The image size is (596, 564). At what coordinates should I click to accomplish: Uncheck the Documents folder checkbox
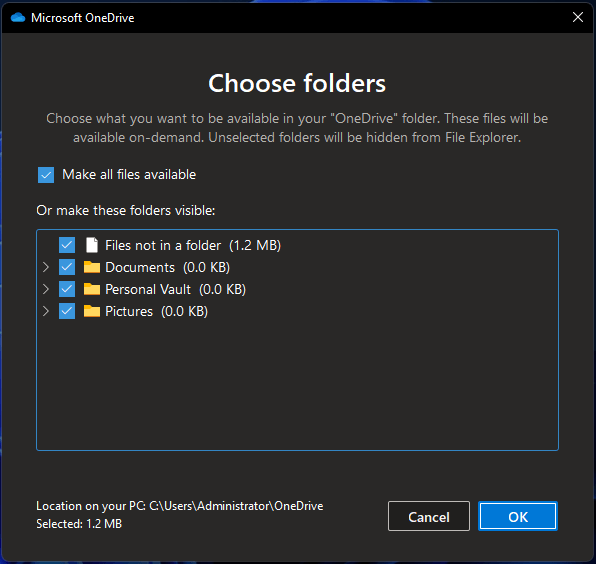67,267
